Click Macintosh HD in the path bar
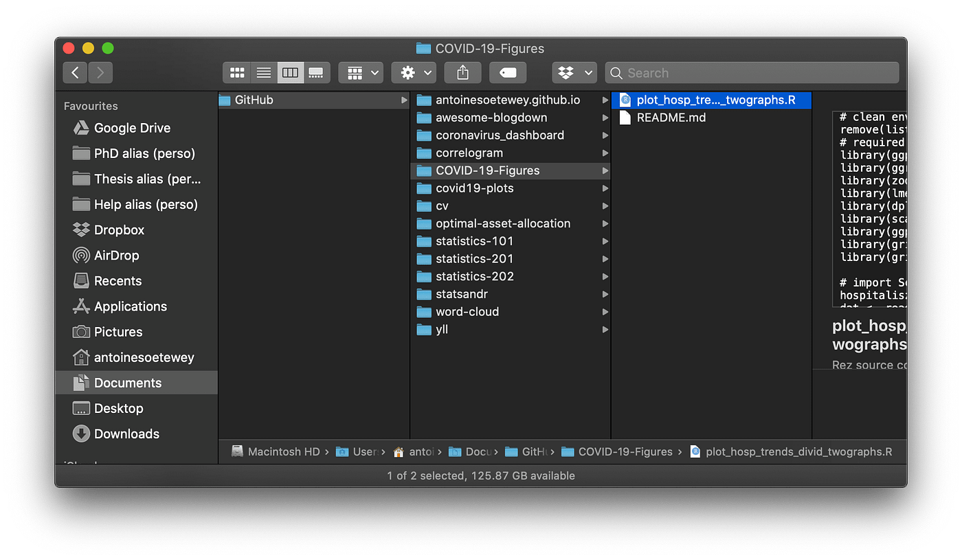The height and width of the screenshot is (560, 962). pyautogui.click(x=276, y=451)
